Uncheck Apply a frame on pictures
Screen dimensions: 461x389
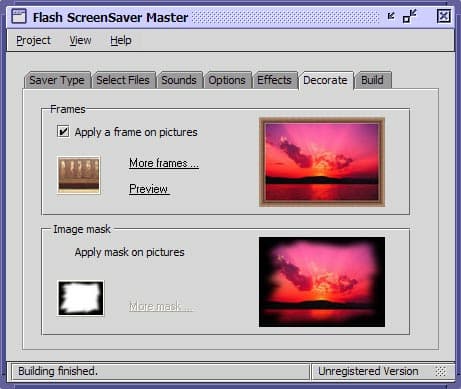click(63, 131)
